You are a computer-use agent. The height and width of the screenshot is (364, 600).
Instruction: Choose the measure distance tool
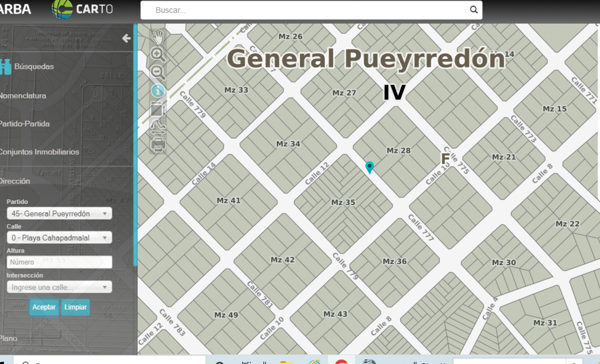[157, 127]
